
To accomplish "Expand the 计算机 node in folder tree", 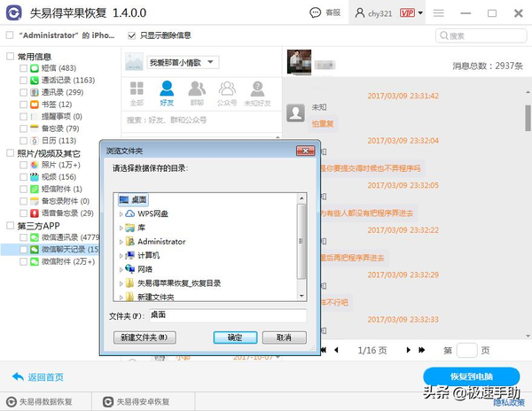I will point(121,256).
